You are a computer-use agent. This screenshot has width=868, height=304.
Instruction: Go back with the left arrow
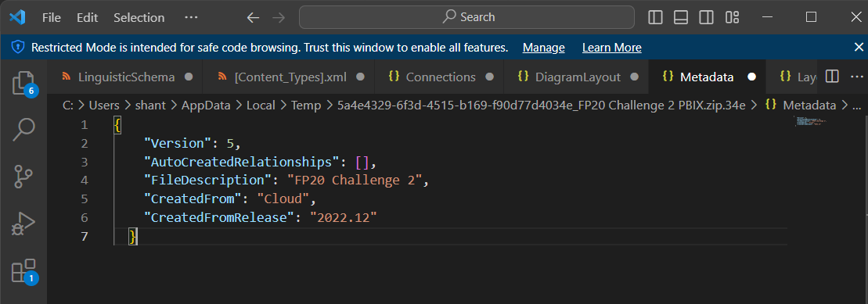[253, 18]
